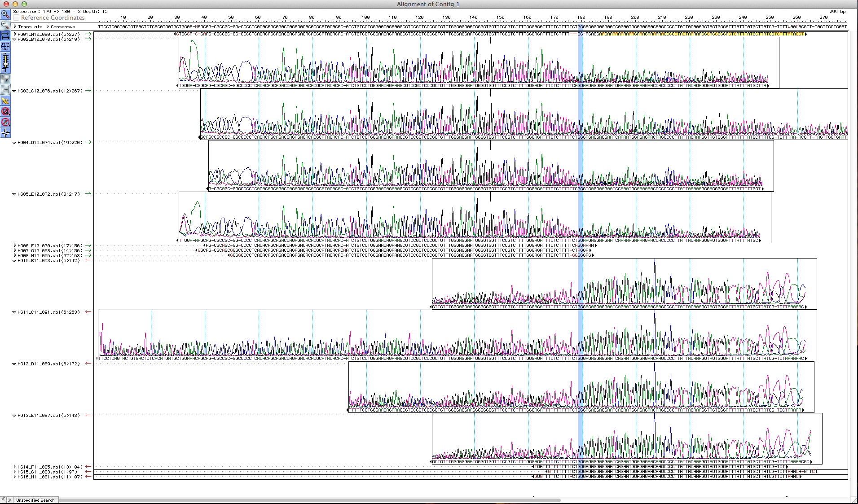Image resolution: width=858 pixels, height=504 pixels.
Task: Toggle the bases overview arrows tool
Action: pyautogui.click(x=5, y=35)
